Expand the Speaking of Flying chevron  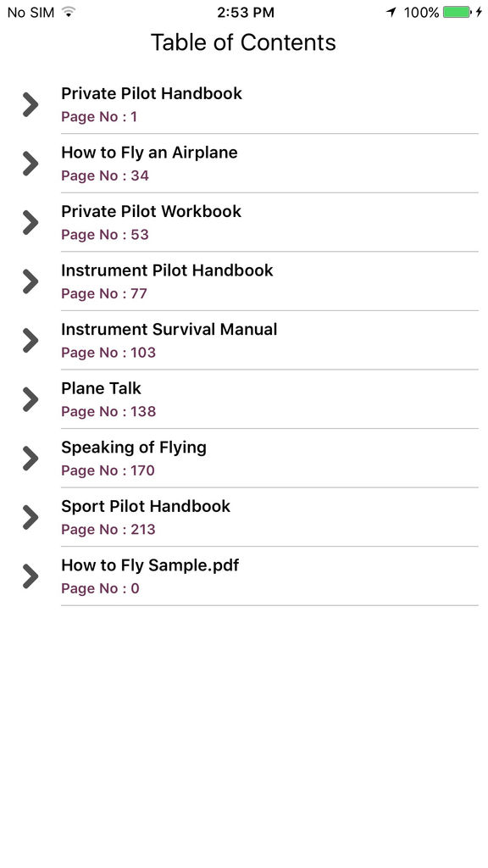(30, 459)
